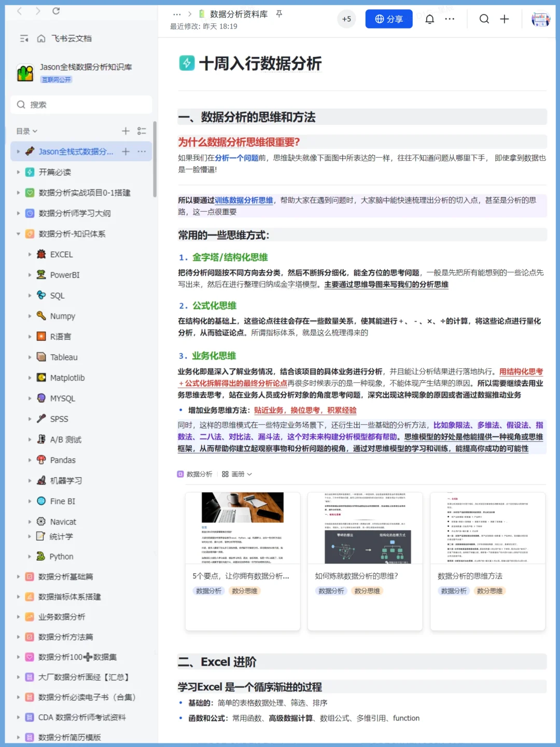
Task: Open Jason全栈数据分析知识库 avatar icon
Action: coord(25,73)
